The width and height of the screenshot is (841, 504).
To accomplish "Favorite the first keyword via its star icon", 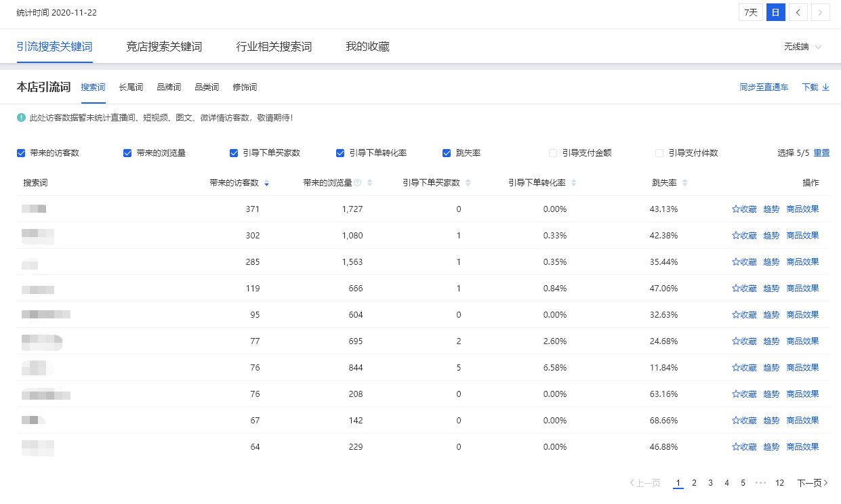I will point(735,209).
